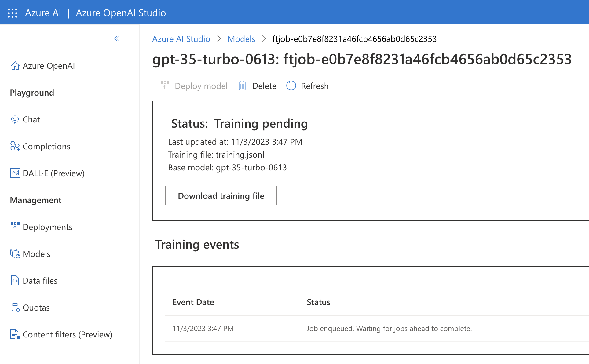
Task: Click the Refresh icon above the status card
Action: click(291, 86)
